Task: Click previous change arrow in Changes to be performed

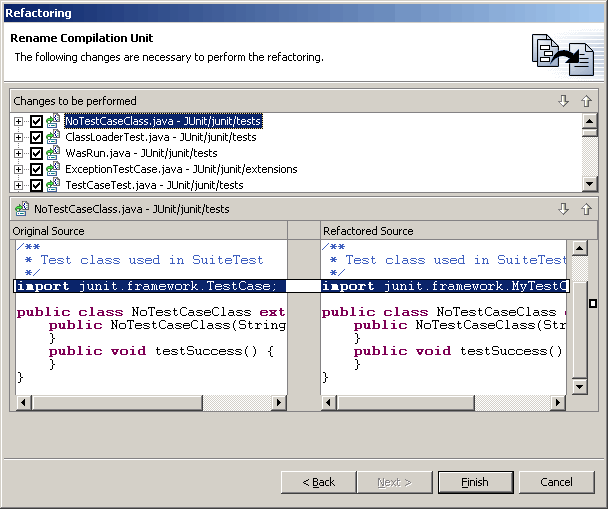Action: [x=586, y=101]
